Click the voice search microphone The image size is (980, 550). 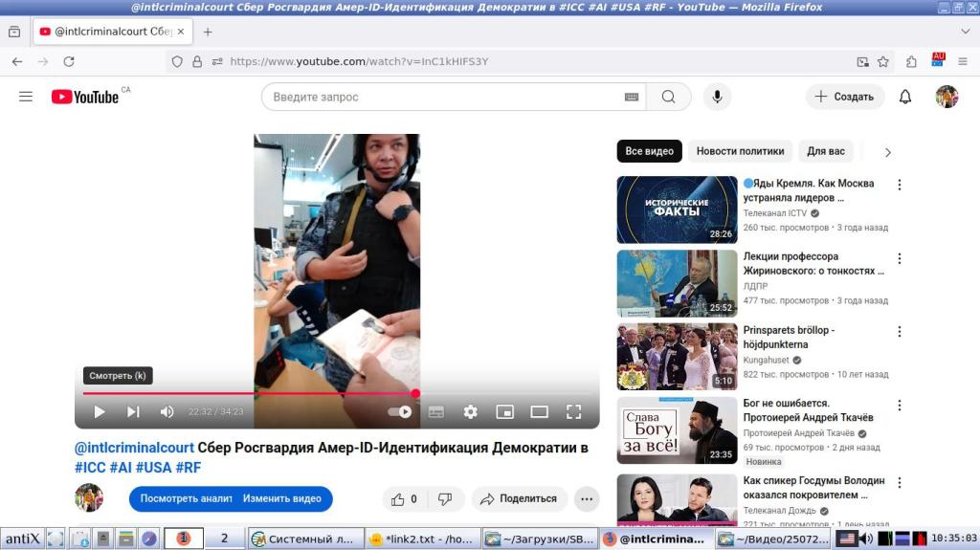tap(717, 97)
